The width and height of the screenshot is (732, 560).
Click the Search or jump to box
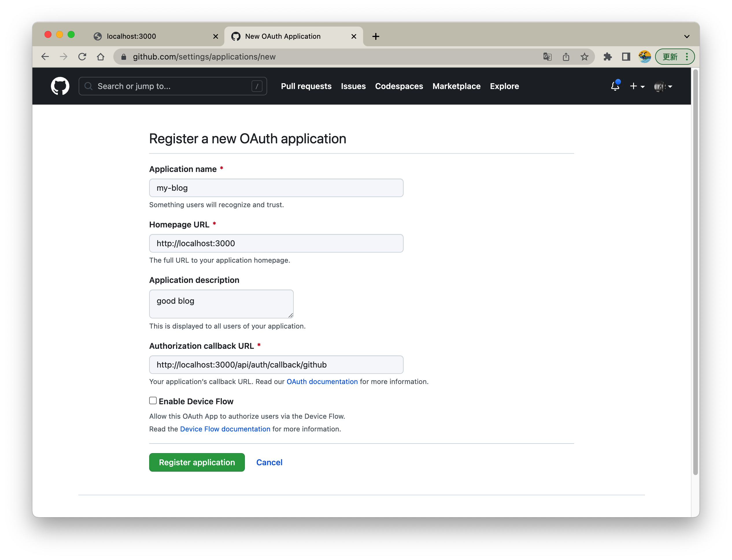[173, 86]
